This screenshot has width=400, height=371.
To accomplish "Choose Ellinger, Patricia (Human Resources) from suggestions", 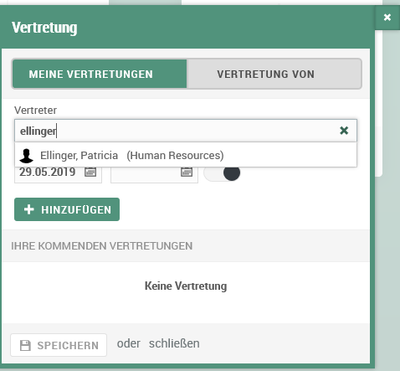I will (186, 155).
